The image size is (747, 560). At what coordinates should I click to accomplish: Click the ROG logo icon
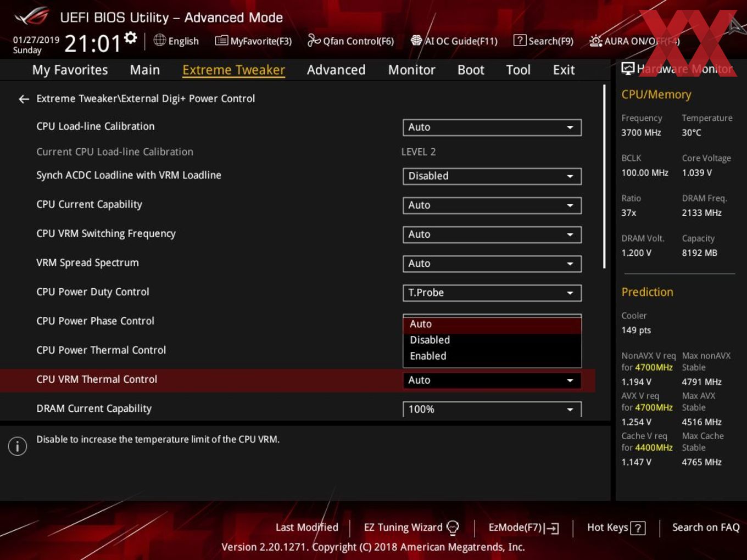coord(32,16)
